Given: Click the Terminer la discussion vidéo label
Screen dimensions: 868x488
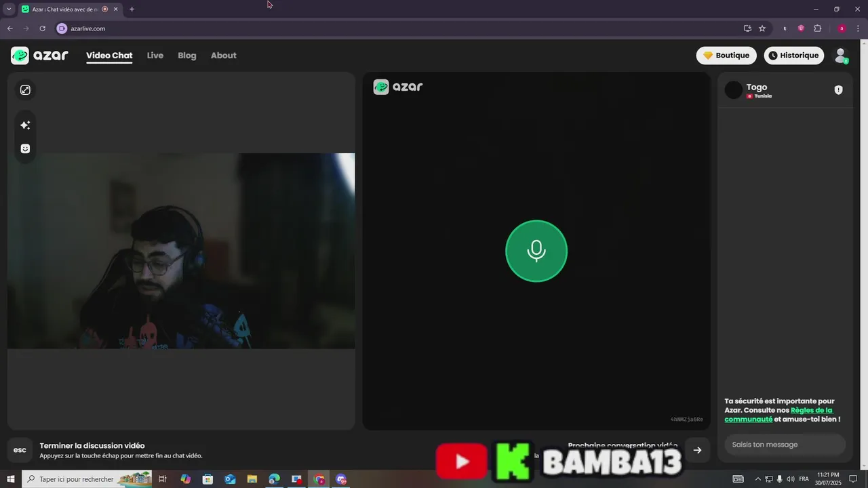Looking at the screenshot, I should pyautogui.click(x=92, y=446).
